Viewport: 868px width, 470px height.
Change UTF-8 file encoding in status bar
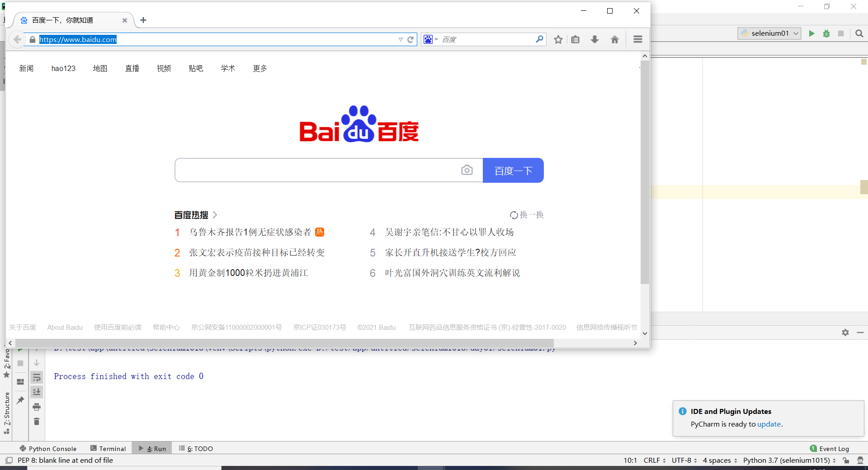pyautogui.click(x=684, y=461)
